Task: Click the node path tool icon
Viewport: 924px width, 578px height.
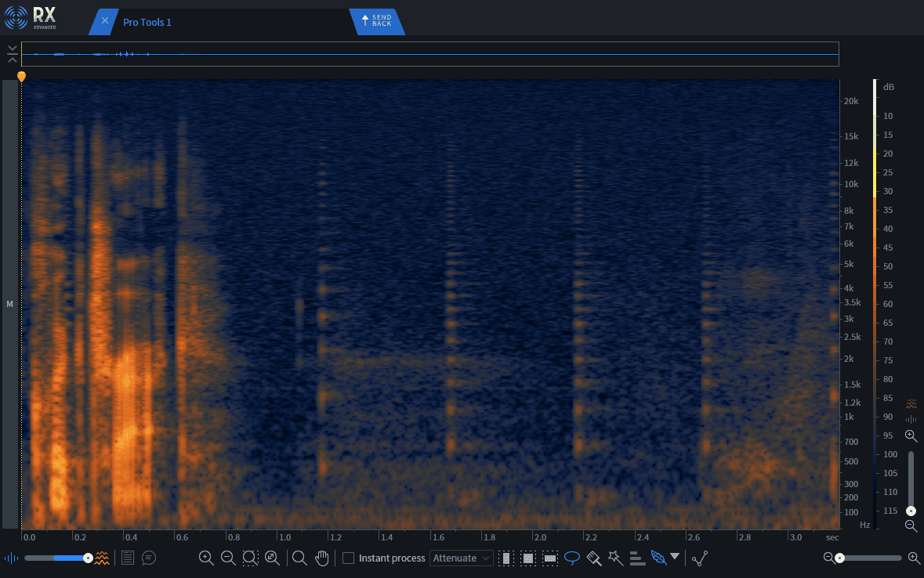Action: [x=700, y=558]
